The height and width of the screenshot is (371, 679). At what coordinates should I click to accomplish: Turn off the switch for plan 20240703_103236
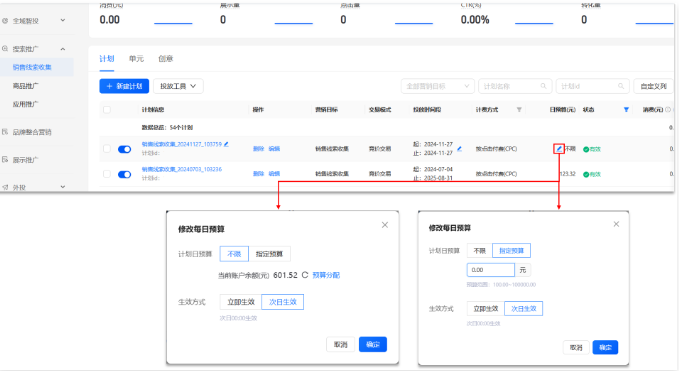(124, 174)
